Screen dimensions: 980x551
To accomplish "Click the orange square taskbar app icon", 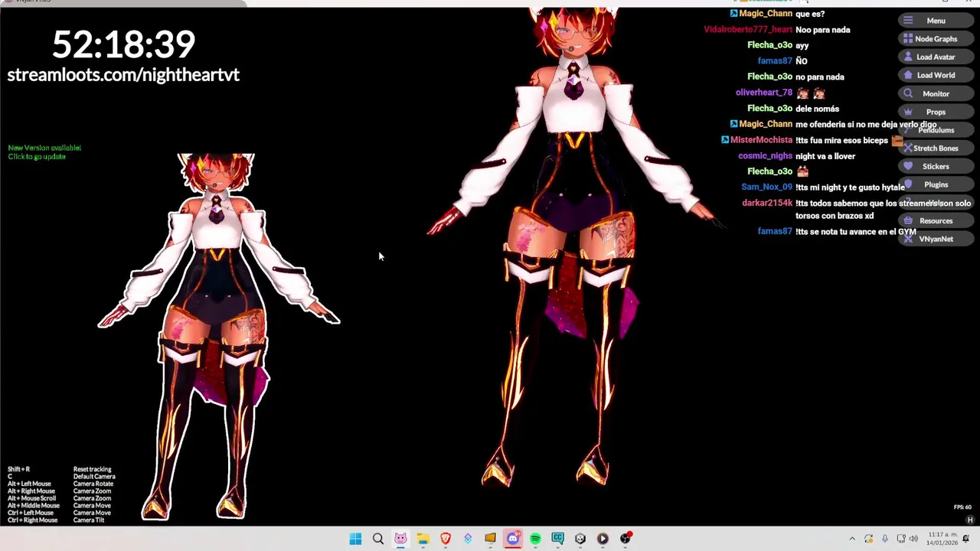I will point(490,539).
